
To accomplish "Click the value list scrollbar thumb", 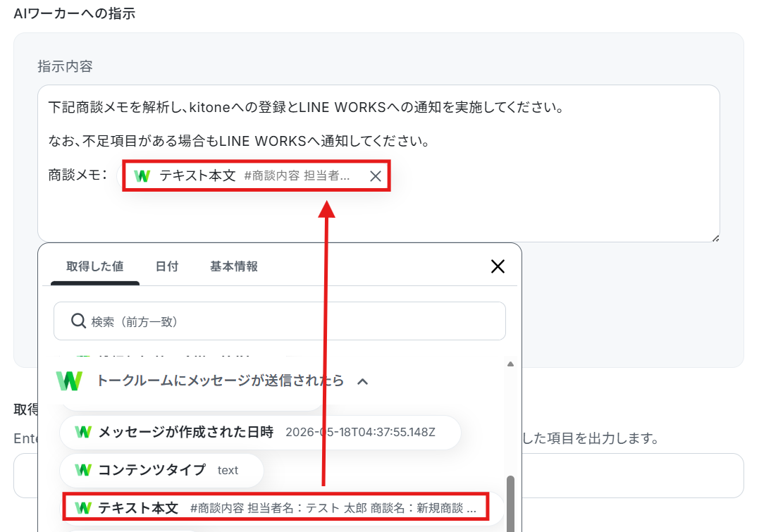I will tap(510, 503).
